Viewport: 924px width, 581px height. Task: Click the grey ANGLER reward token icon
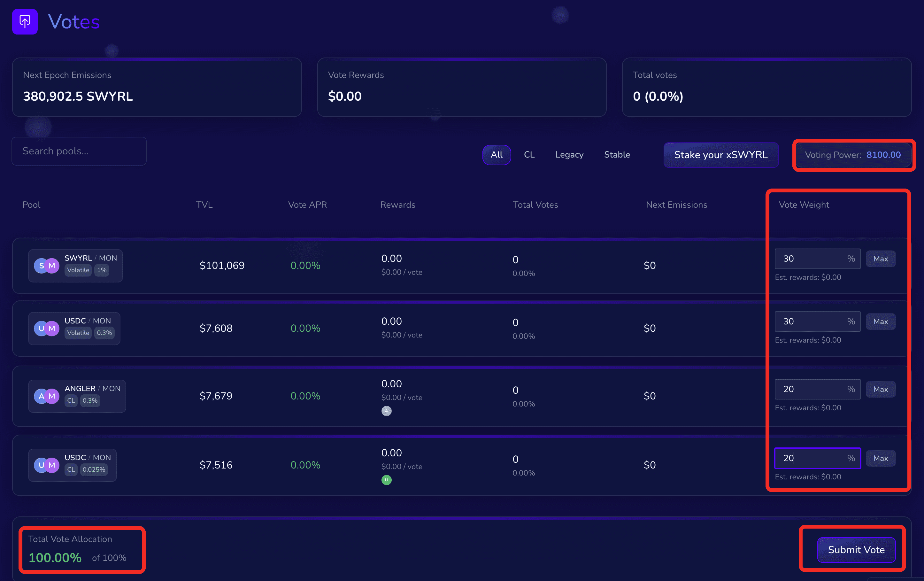(386, 411)
